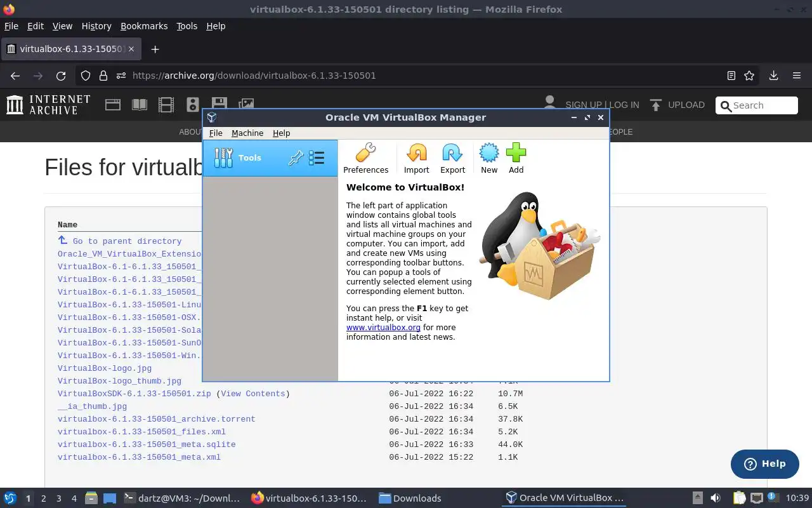
Task: Download VirtualBoxSDK-6.1.33-150501.zip
Action: [134, 394]
